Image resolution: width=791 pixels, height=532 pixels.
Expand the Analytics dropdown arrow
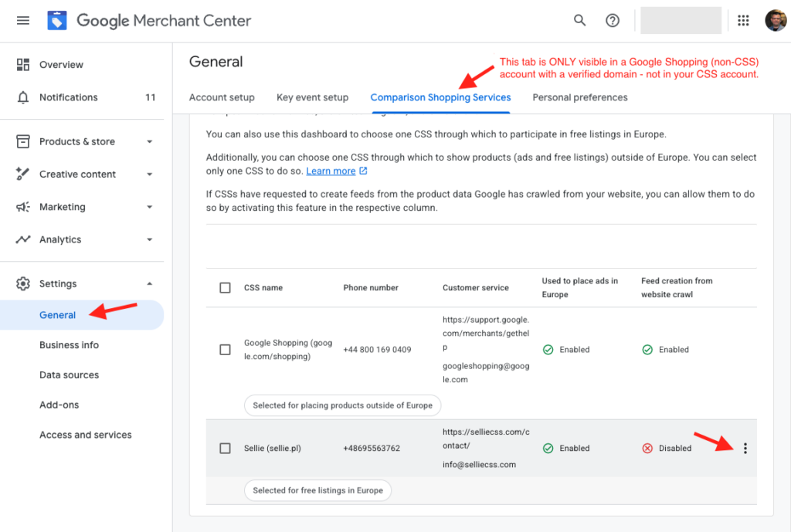[x=149, y=239]
